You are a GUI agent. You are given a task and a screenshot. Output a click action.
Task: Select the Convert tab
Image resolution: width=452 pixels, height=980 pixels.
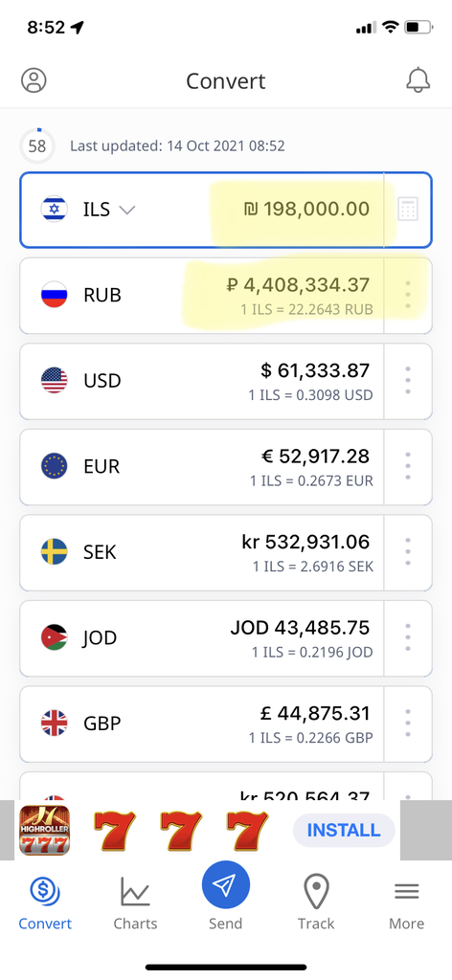45,903
